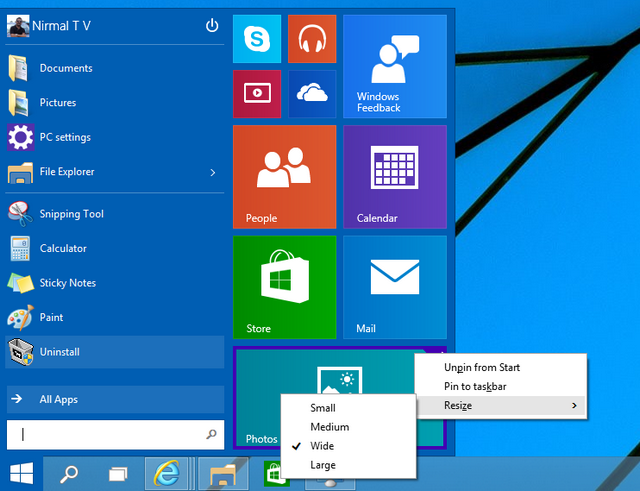This screenshot has height=491, width=640.
Task: Click the Uninstall program icon
Action: (x=20, y=352)
